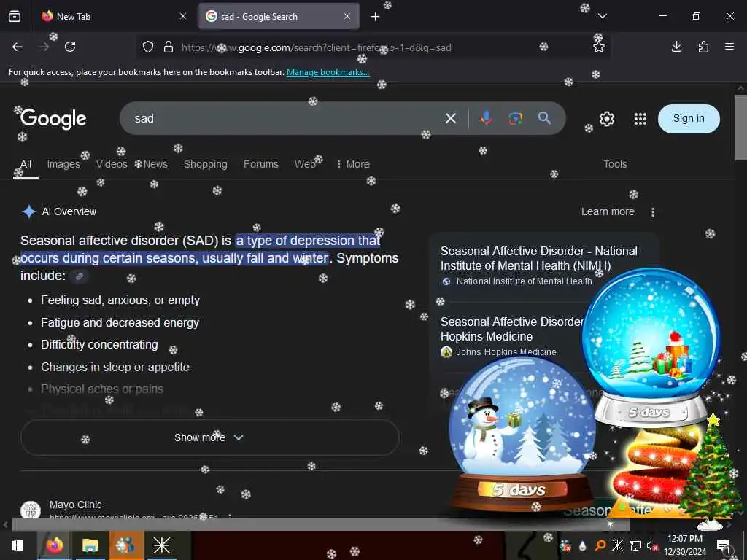747x560 pixels.
Task: Bookmark this page with the star icon
Action: [599, 47]
